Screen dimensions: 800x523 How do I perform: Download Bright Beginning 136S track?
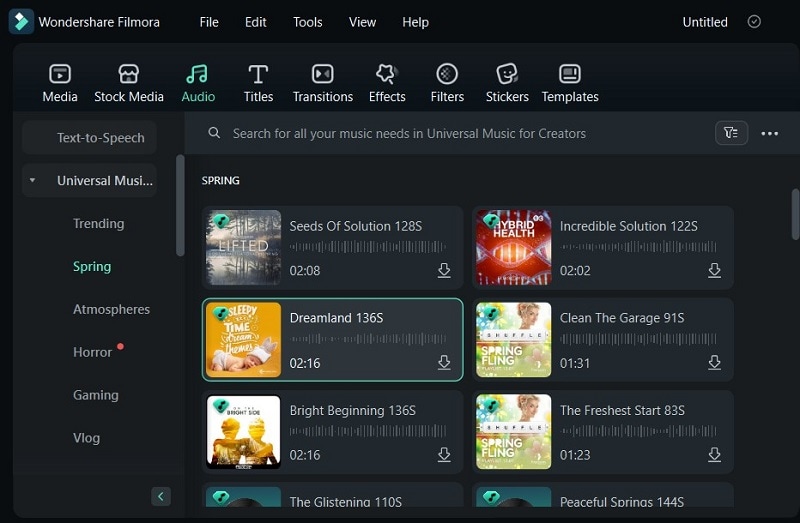click(x=444, y=455)
